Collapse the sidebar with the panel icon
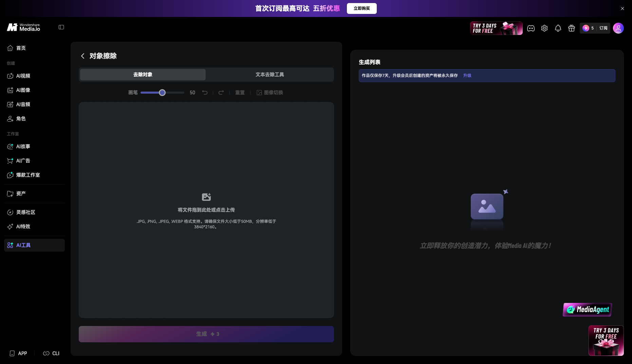 tap(61, 27)
